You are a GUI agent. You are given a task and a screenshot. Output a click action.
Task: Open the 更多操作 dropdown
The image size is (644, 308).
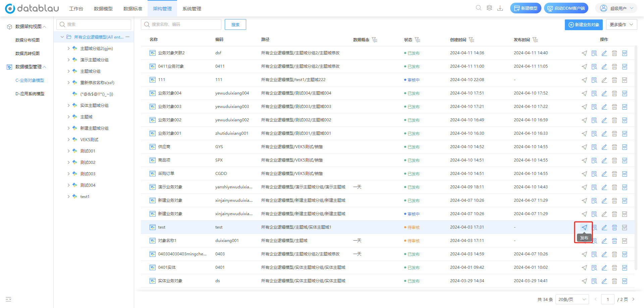(622, 25)
